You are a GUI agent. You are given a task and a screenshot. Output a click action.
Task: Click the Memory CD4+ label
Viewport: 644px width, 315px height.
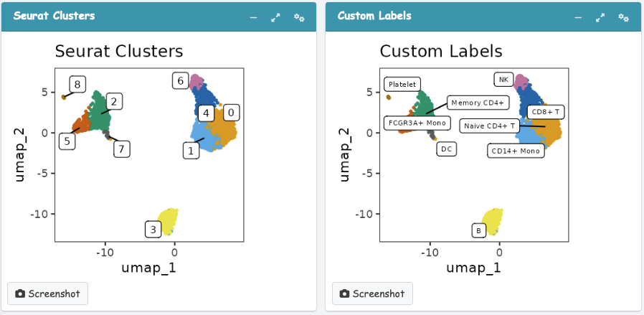coord(479,103)
